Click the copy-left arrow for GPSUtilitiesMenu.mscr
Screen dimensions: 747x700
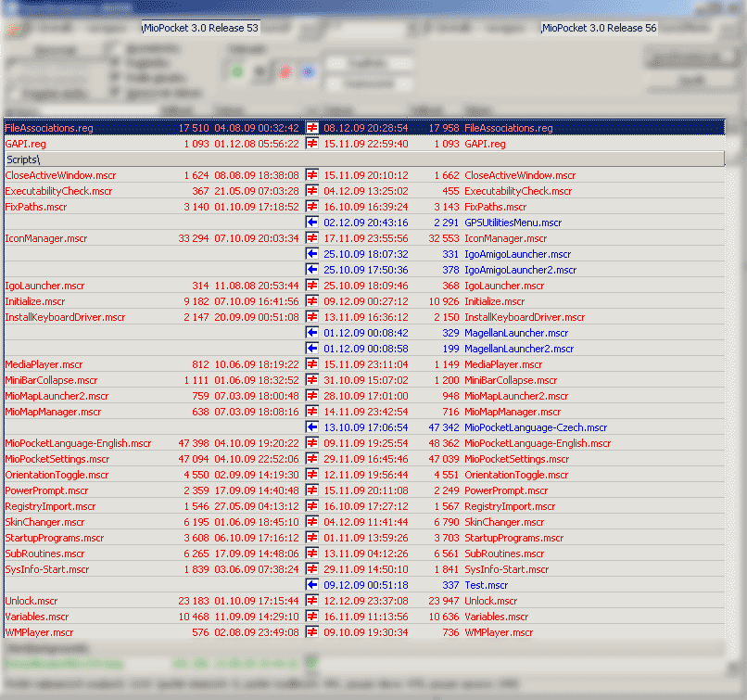[x=312, y=223]
